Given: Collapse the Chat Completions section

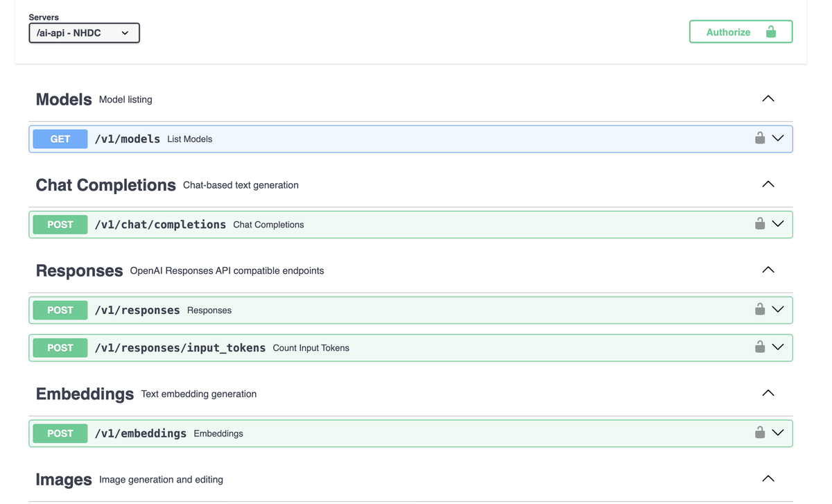Looking at the screenshot, I should (768, 184).
